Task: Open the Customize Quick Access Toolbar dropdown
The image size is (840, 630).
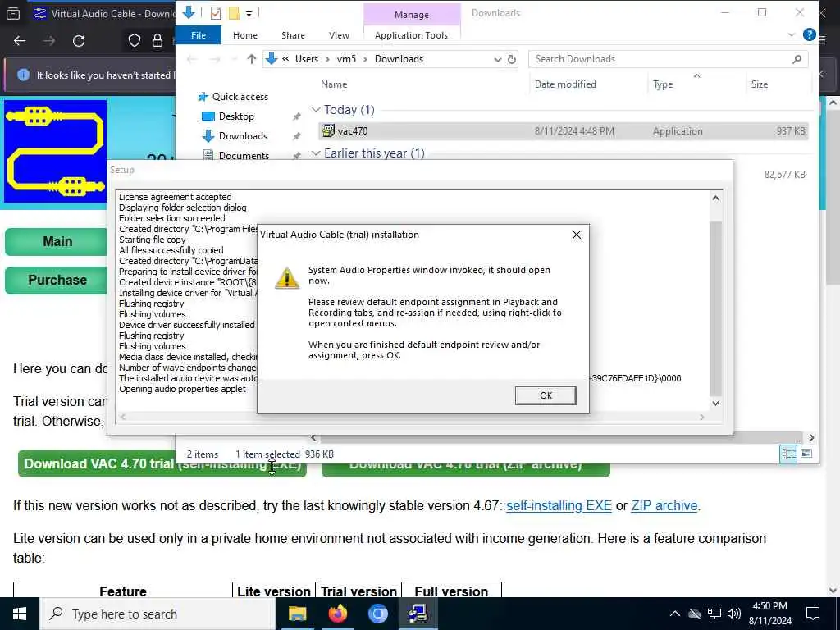Action: 249,13
